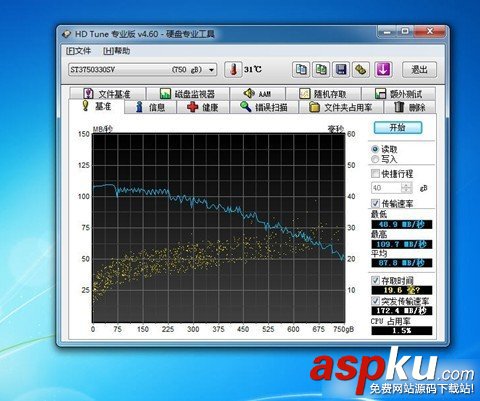Click the short stroke spinner up arrow

(407, 185)
